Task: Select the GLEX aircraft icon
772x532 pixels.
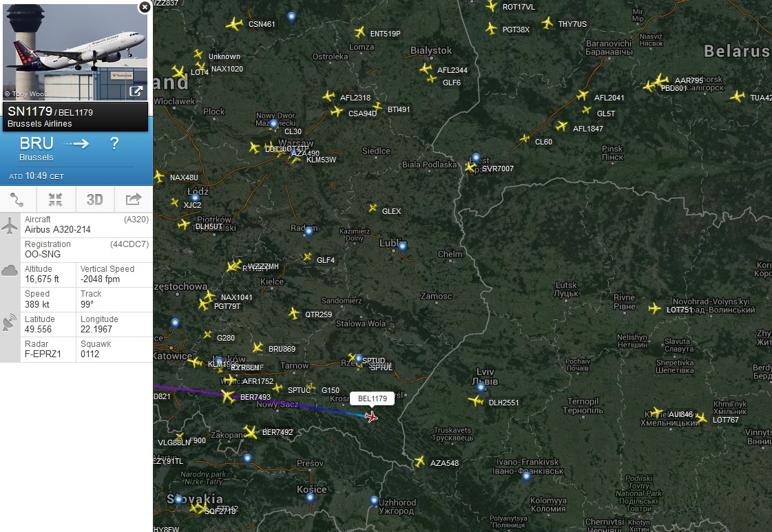Action: click(x=373, y=209)
